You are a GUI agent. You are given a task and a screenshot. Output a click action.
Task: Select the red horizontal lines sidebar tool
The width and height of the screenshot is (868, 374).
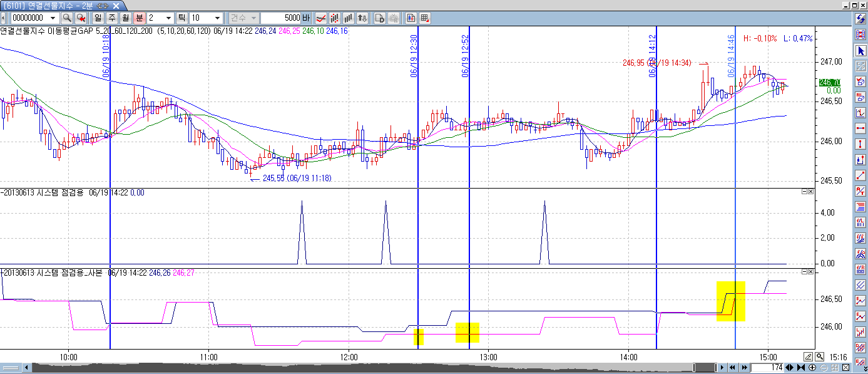[x=860, y=206]
